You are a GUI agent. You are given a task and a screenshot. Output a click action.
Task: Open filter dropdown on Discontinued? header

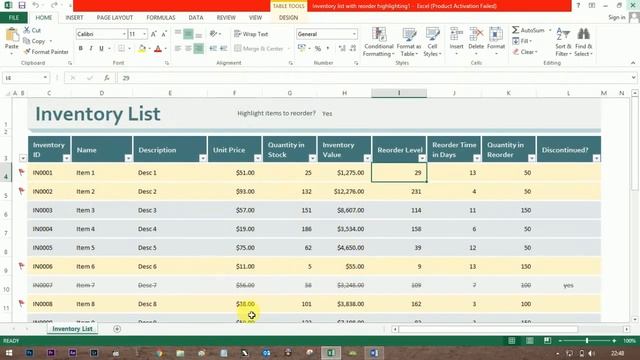tap(596, 158)
